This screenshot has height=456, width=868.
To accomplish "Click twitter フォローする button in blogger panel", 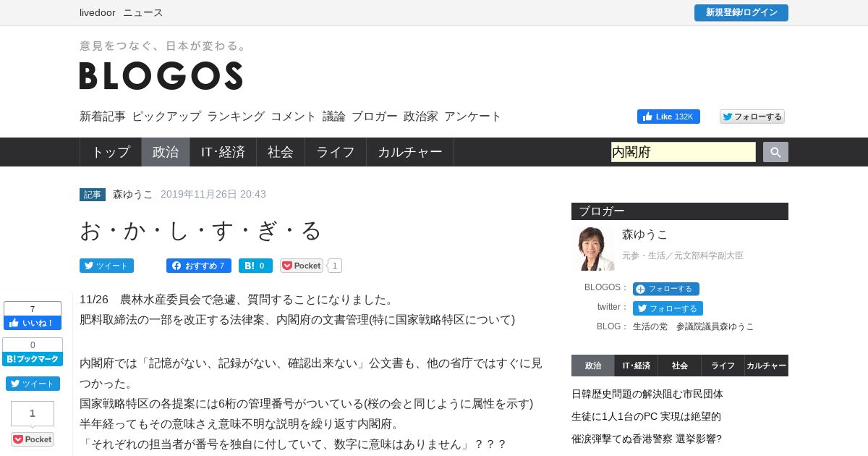I will coord(668,308).
